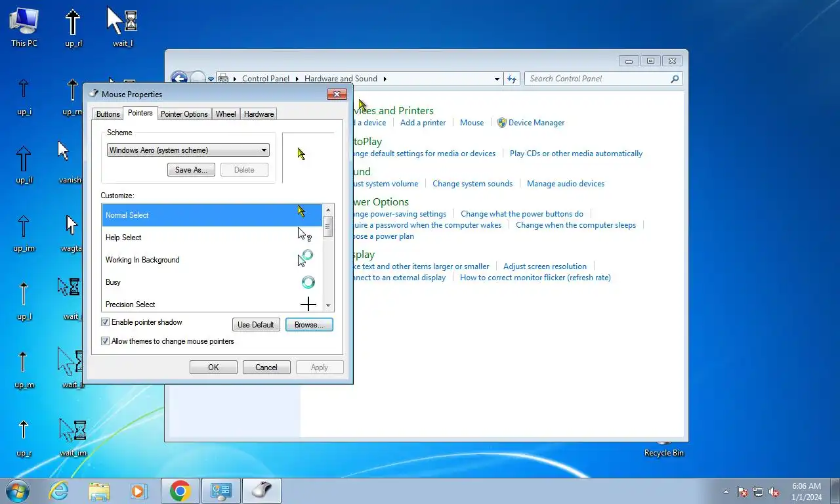This screenshot has height=504, width=840.
Task: Select the up_i desktop icon
Action: click(24, 96)
